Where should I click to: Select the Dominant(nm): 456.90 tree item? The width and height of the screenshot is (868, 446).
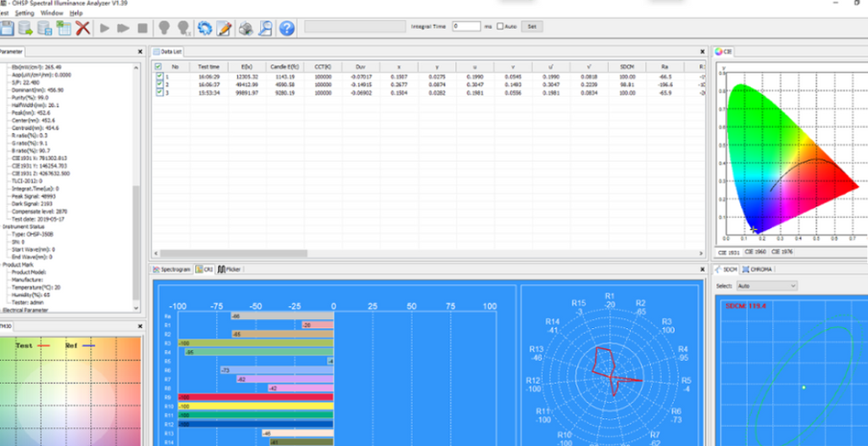37,90
